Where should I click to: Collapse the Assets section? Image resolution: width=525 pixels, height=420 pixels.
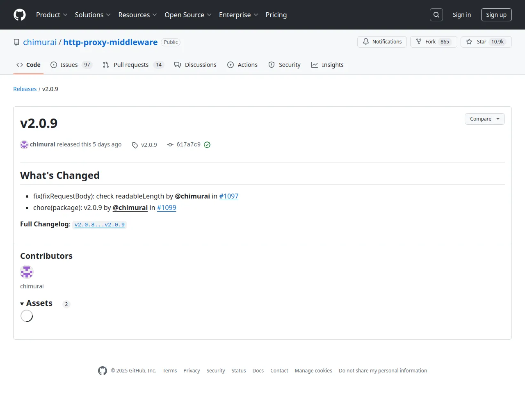tap(37, 304)
